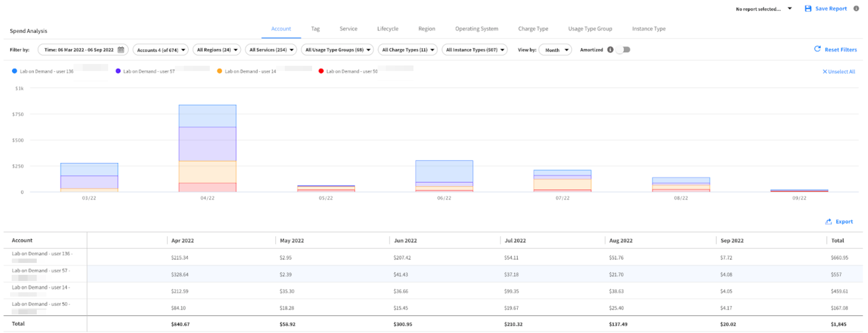The height and width of the screenshot is (333, 868).
Task: Switch to the Service tab
Action: tap(348, 29)
